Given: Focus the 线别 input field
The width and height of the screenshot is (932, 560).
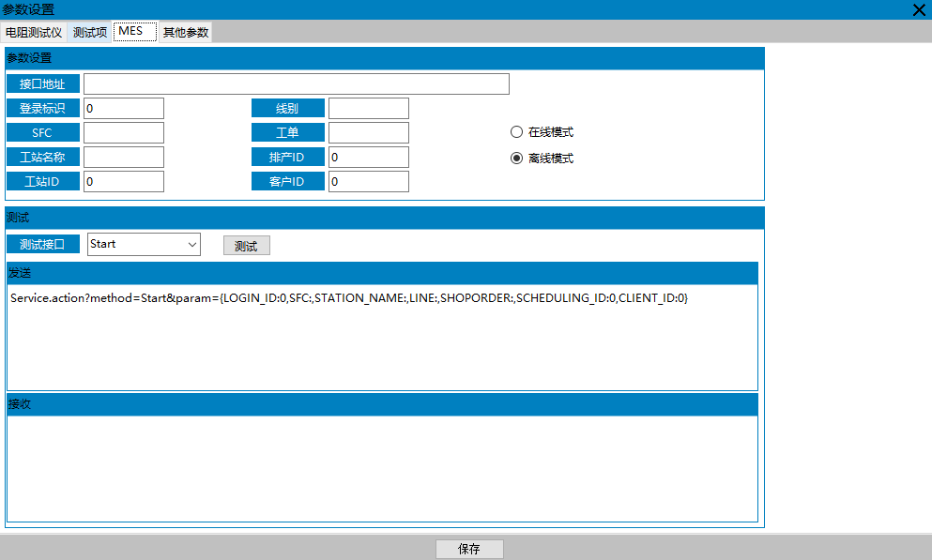Looking at the screenshot, I should pos(369,108).
